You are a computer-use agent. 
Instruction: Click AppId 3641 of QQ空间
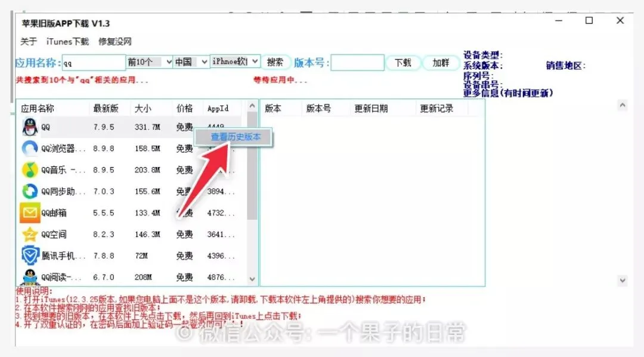pyautogui.click(x=221, y=235)
